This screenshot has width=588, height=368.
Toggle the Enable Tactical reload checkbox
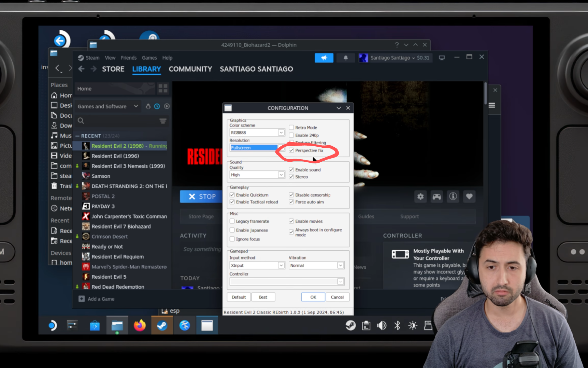pos(232,202)
